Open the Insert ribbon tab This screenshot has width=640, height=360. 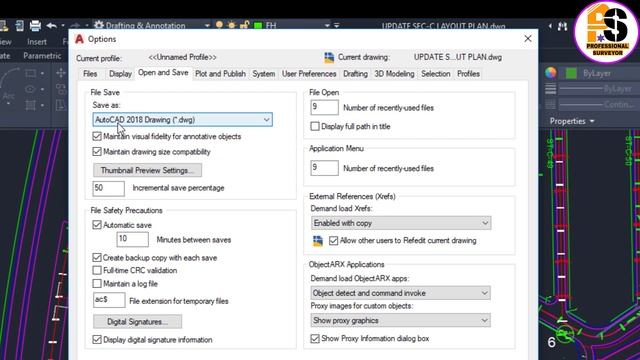[37, 42]
